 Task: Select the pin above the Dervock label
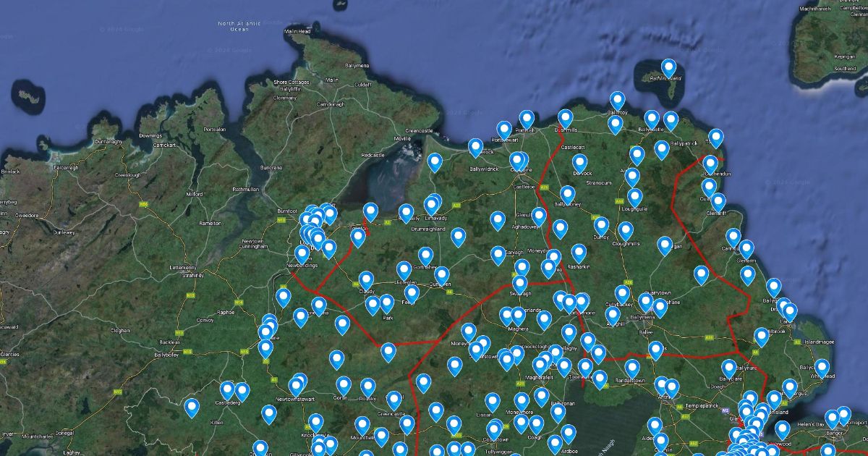tap(579, 164)
